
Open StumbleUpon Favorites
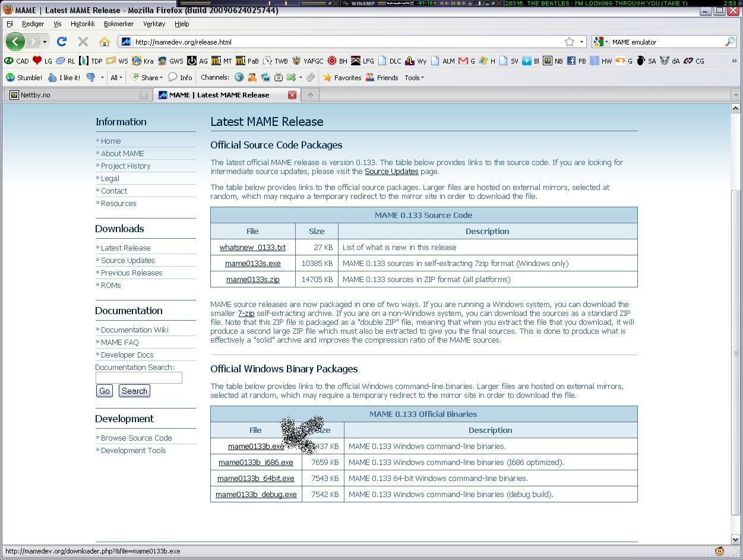coord(342,77)
